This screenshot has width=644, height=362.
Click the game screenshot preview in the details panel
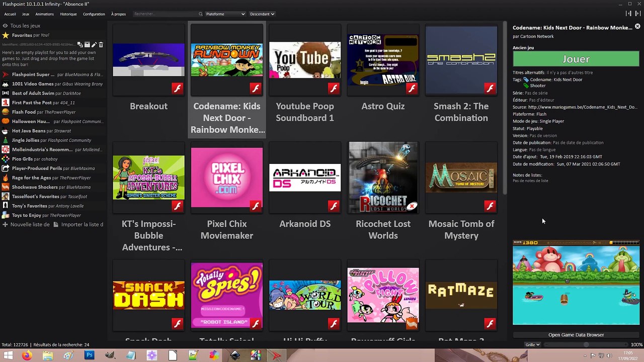coord(576,283)
